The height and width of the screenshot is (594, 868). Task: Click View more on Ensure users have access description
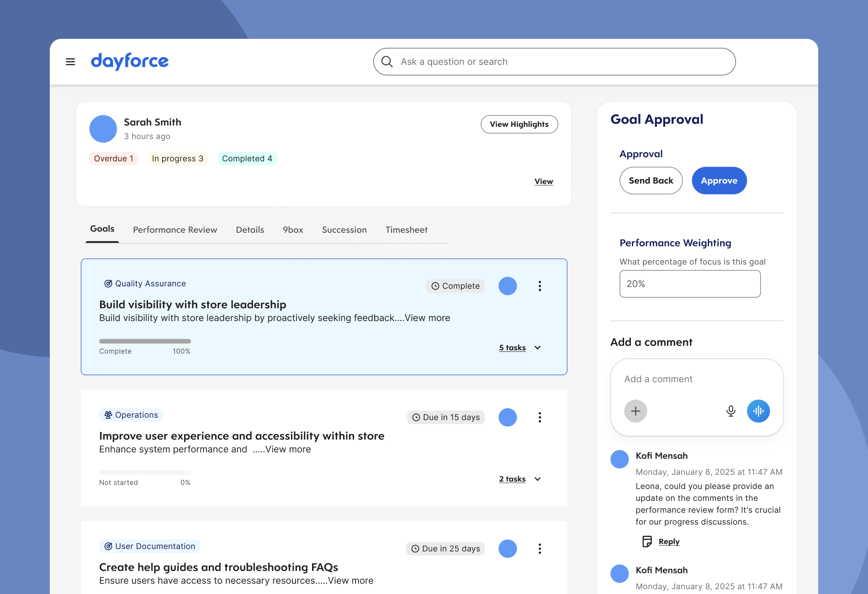tap(351, 581)
